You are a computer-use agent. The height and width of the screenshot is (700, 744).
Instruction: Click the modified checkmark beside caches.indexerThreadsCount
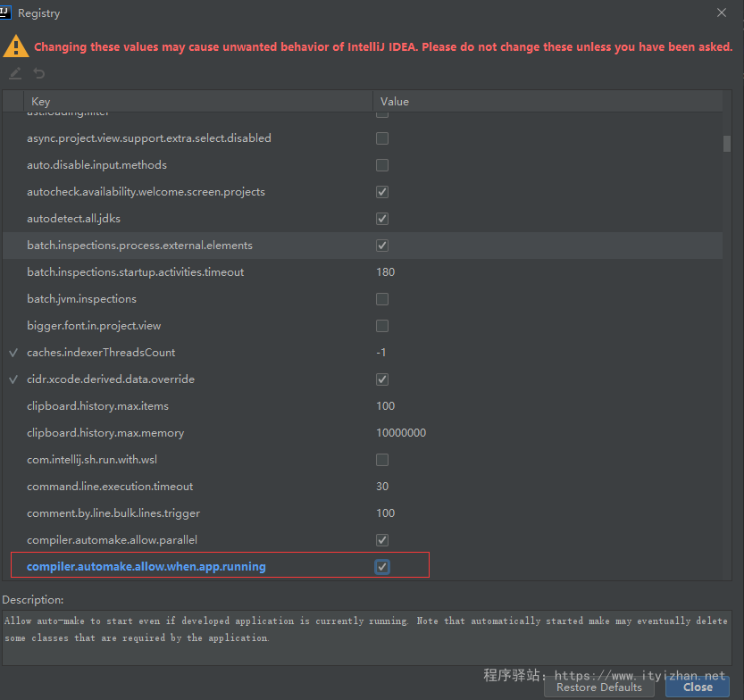click(13, 353)
